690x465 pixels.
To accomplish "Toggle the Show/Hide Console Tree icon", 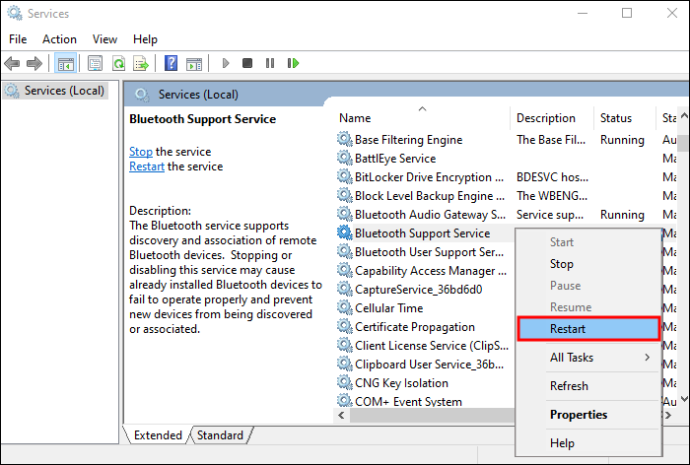I will coord(66,63).
